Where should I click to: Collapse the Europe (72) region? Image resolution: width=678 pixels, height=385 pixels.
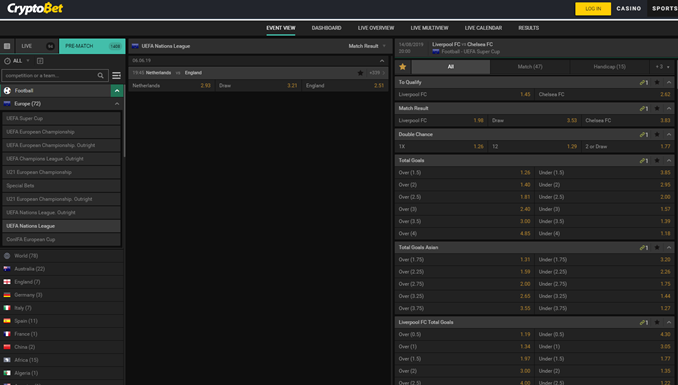click(117, 104)
